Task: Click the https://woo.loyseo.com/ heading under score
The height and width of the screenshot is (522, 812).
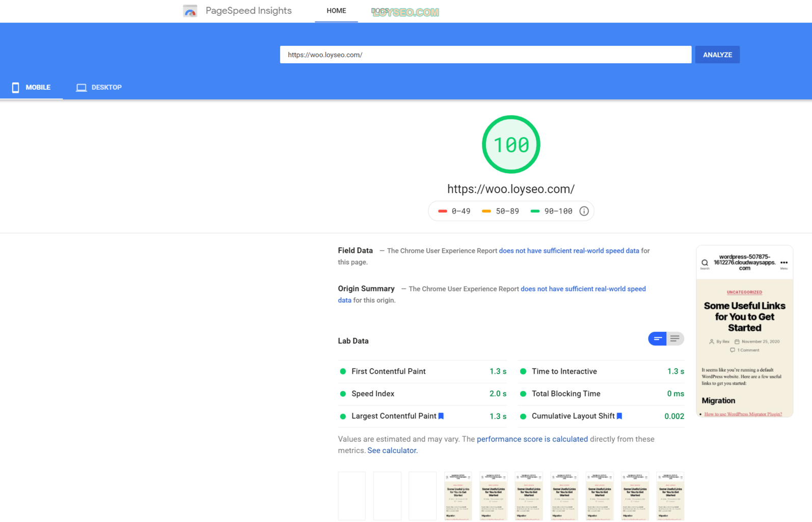Action: (x=511, y=189)
